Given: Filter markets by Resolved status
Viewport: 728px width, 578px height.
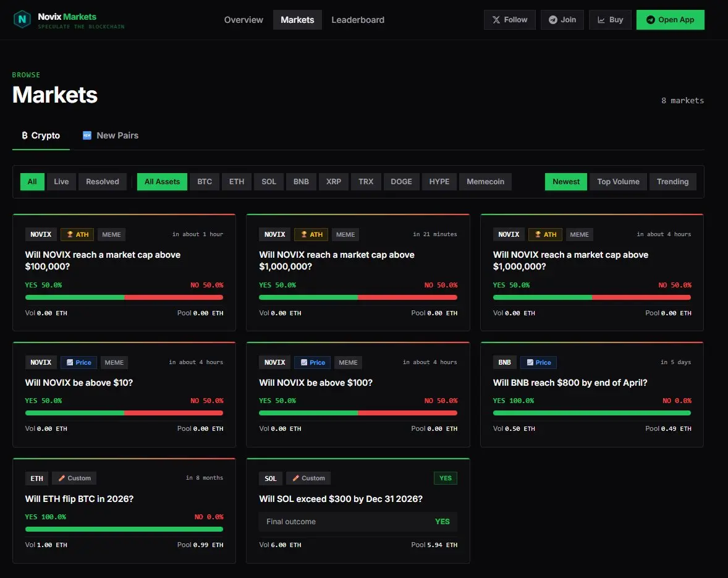Looking at the screenshot, I should (x=103, y=182).
